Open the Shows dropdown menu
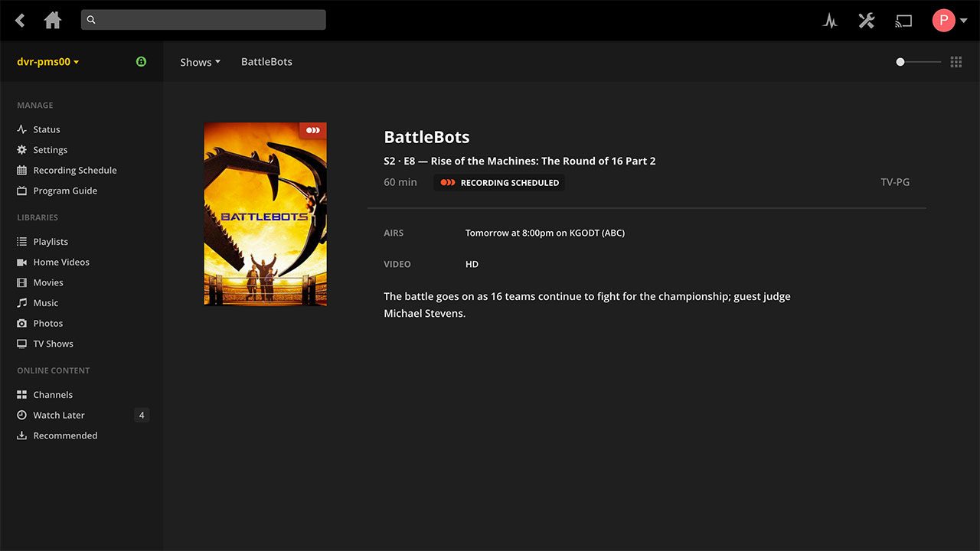The width and height of the screenshot is (980, 551). pyautogui.click(x=200, y=62)
